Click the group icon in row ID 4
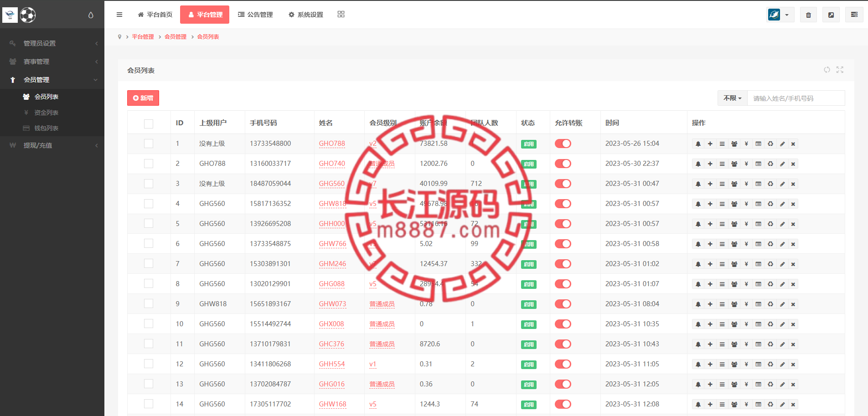 [x=734, y=204]
